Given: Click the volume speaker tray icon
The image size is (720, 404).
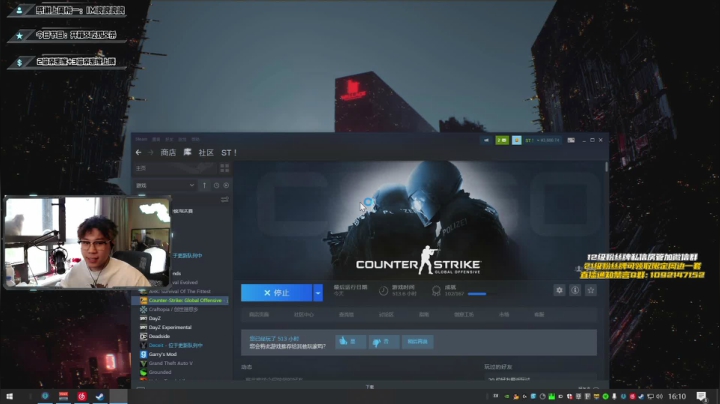Looking at the screenshot, I should [x=660, y=396].
